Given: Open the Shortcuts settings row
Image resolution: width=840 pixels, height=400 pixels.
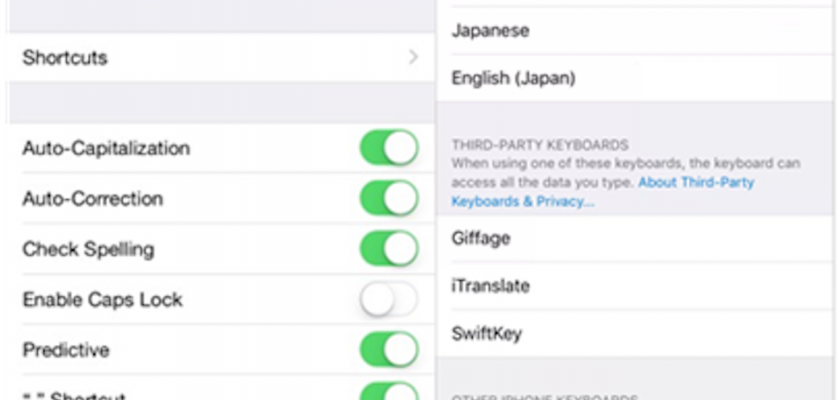Looking at the screenshot, I should click(200, 58).
